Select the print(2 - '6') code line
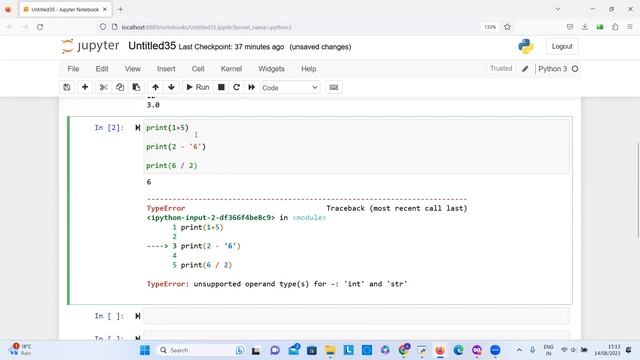Viewport: 640px width, 360px height. pos(176,147)
